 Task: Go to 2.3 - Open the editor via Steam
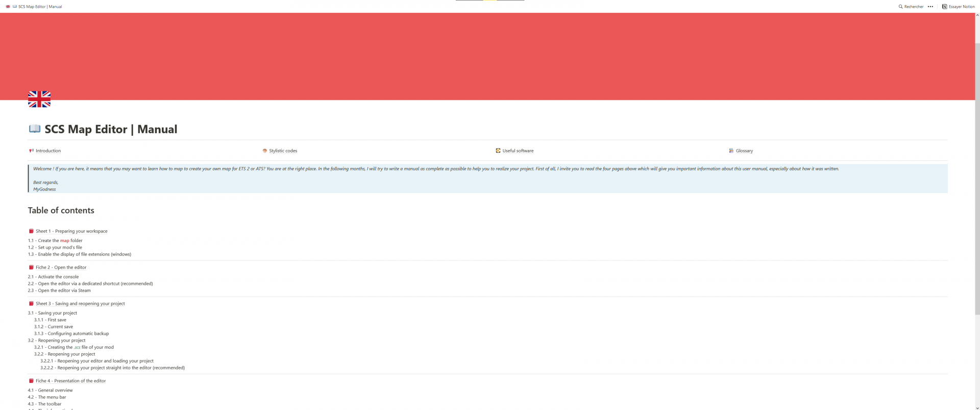point(59,291)
